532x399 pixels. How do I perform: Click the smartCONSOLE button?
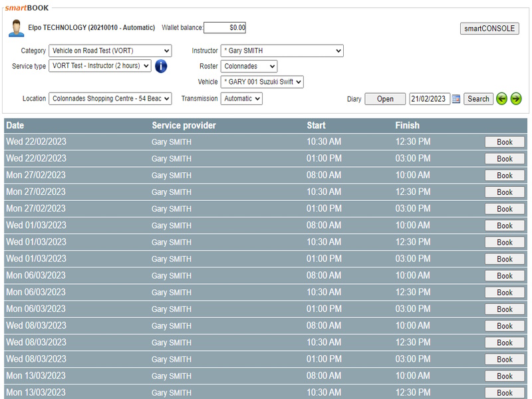(489, 29)
